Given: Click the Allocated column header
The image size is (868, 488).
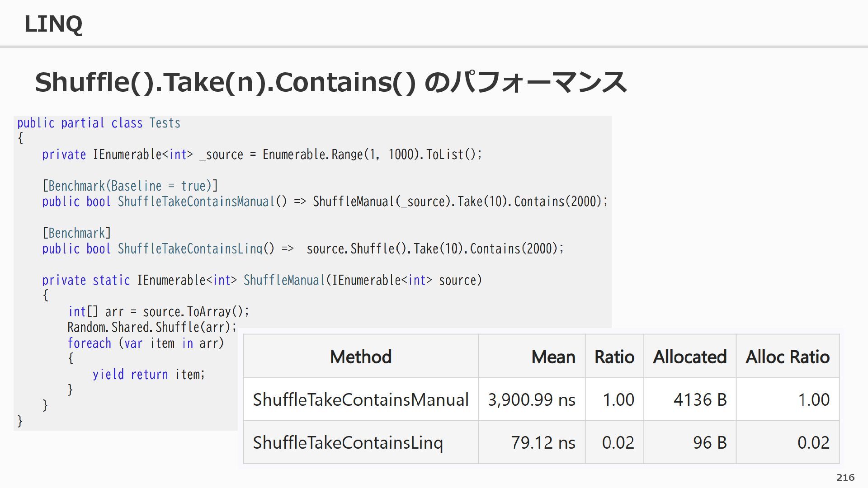Looking at the screenshot, I should (689, 357).
